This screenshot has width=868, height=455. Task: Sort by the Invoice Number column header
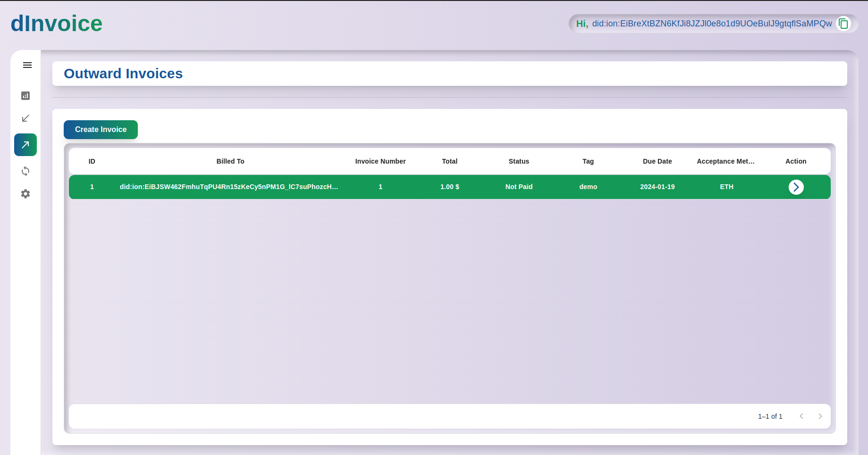[380, 161]
